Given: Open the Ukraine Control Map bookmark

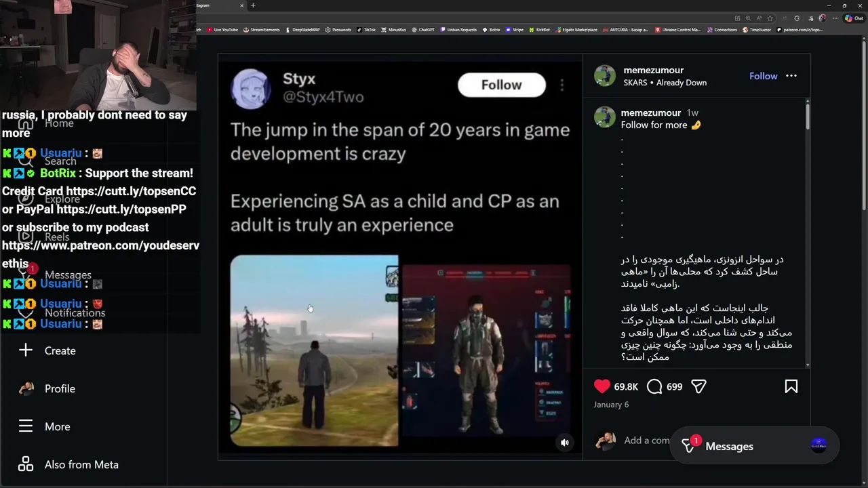Looking at the screenshot, I should tap(677, 30).
